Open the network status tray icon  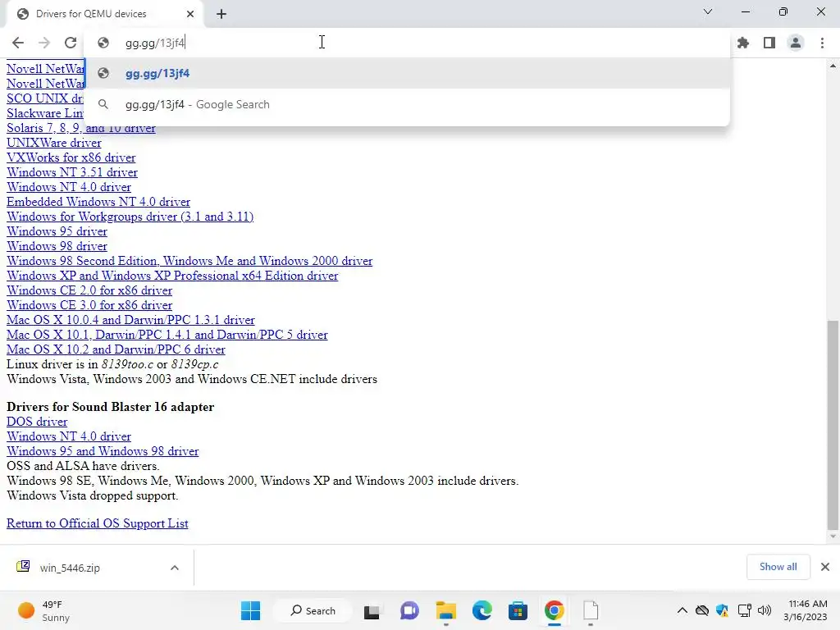pyautogui.click(x=744, y=610)
